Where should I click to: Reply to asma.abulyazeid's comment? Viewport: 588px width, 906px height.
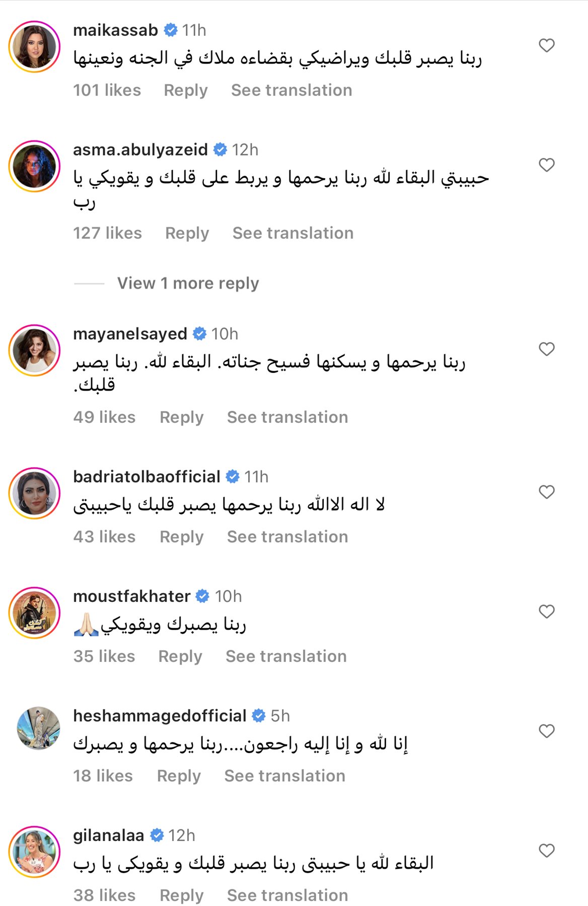point(187,233)
